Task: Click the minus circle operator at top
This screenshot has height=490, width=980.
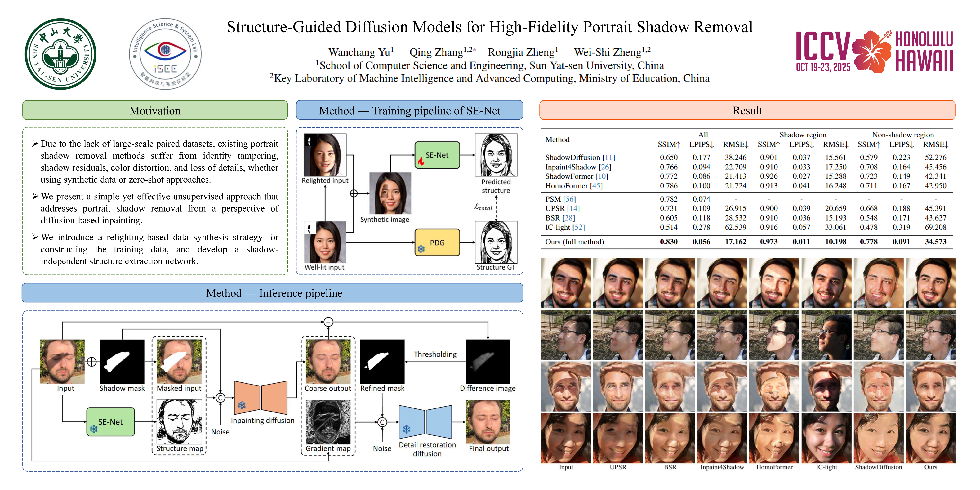Action: point(328,322)
